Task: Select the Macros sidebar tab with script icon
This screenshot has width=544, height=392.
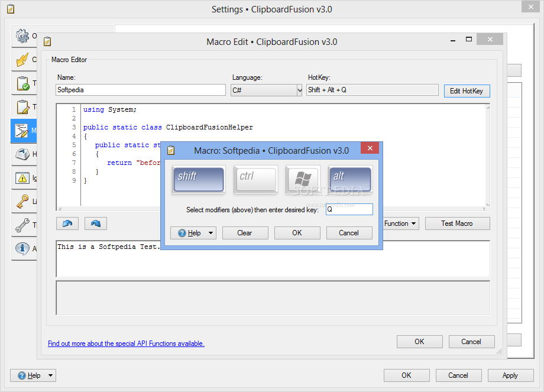Action: click(24, 131)
